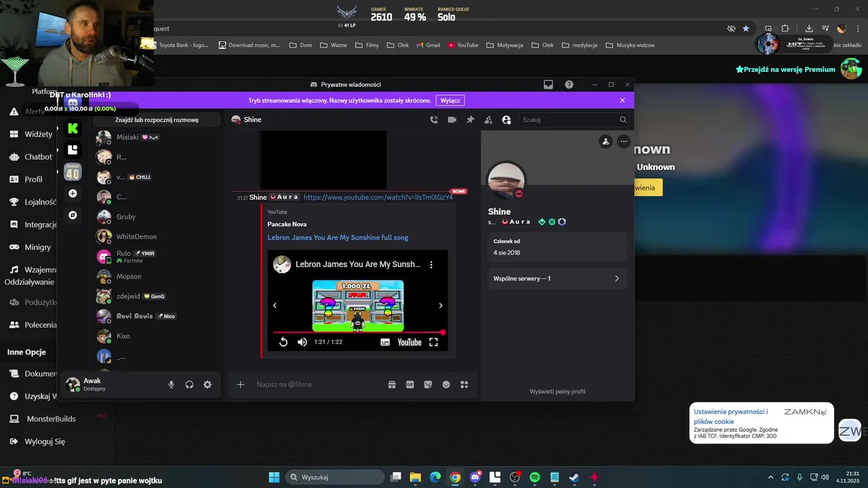The height and width of the screenshot is (488, 868).
Task: Open Steam from the taskbar
Action: point(574,477)
